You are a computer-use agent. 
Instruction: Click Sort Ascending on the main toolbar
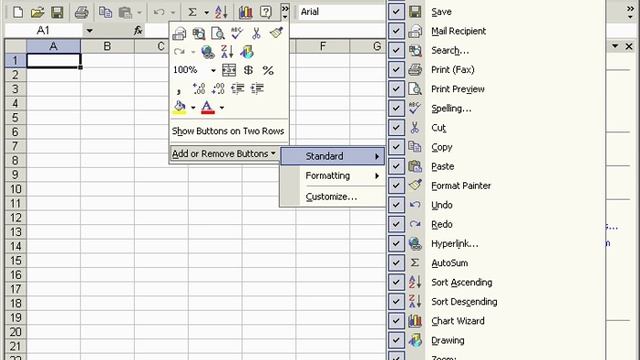coord(221,12)
